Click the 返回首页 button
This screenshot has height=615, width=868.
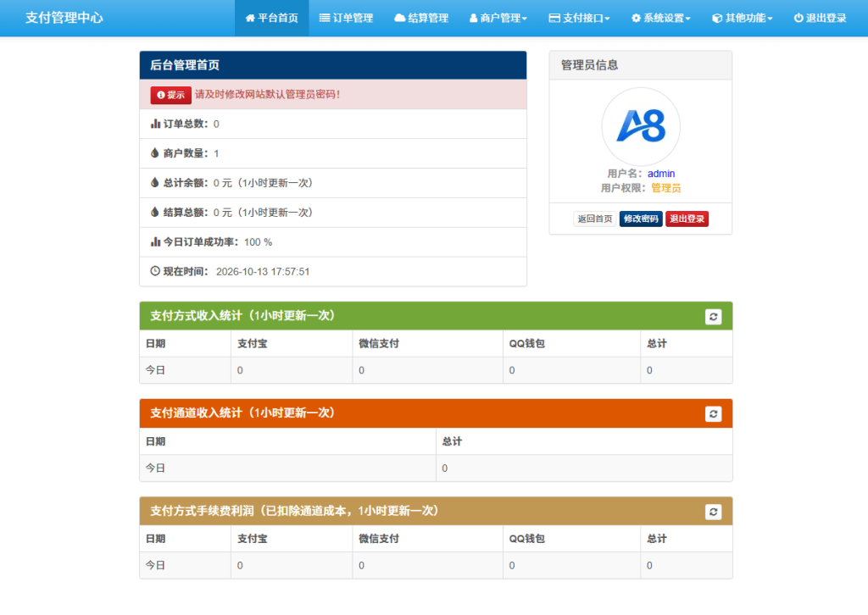594,219
